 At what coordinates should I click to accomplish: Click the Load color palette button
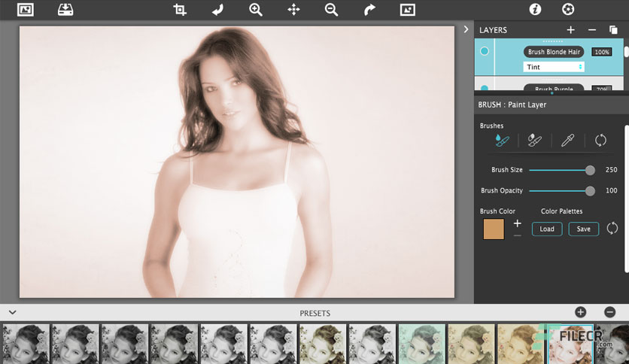coord(547,229)
